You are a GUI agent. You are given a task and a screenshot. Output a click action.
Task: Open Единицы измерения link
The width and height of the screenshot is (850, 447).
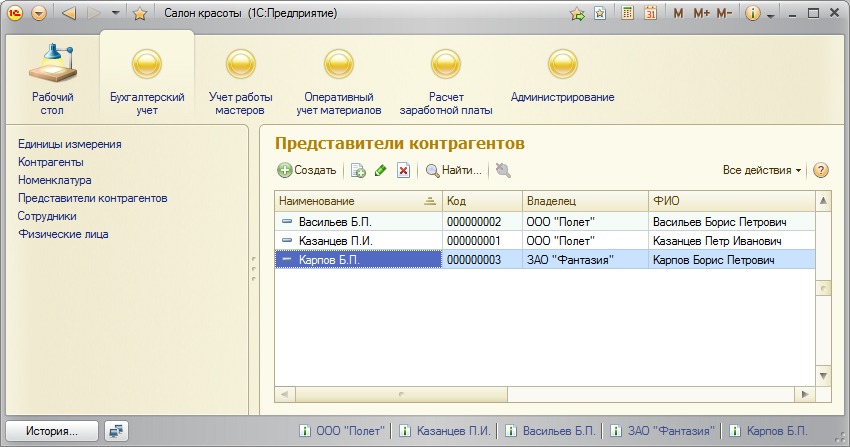(69, 144)
